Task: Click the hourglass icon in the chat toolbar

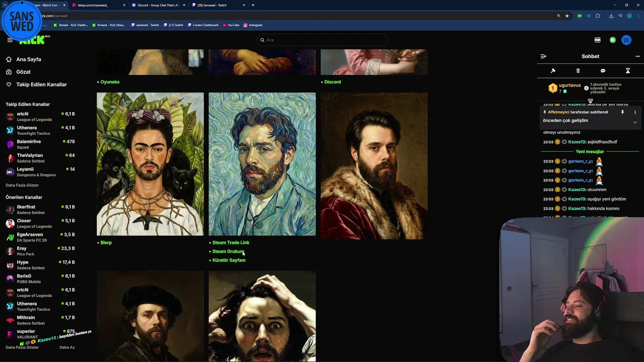Action: 627,71
